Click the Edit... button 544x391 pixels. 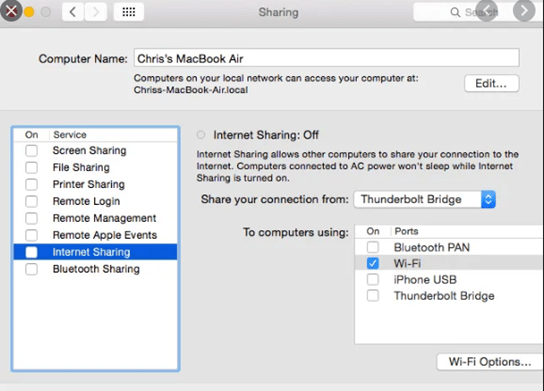(491, 83)
